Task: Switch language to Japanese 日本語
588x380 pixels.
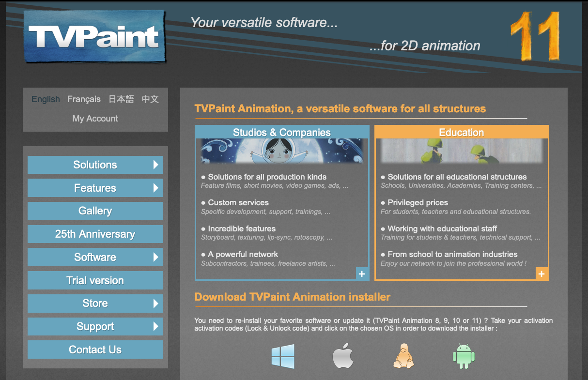Action: pos(121,99)
